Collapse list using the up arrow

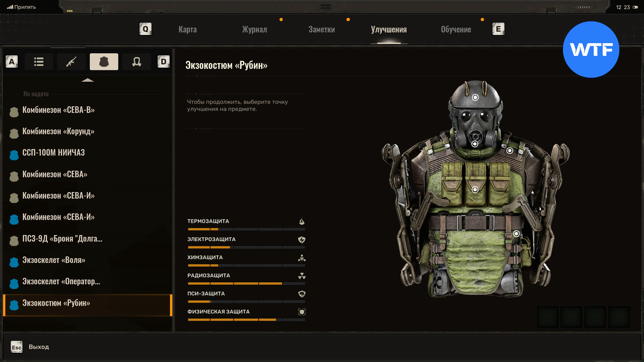tap(88, 80)
